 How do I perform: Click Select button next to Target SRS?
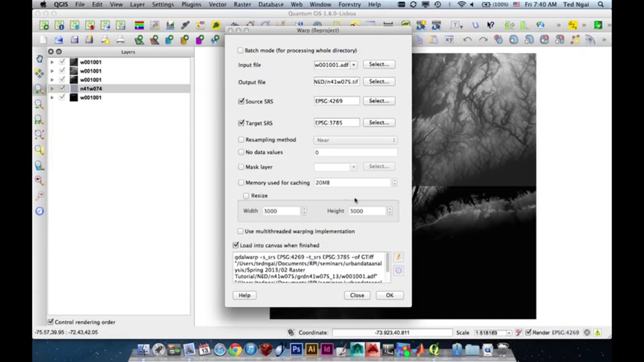[379, 123]
